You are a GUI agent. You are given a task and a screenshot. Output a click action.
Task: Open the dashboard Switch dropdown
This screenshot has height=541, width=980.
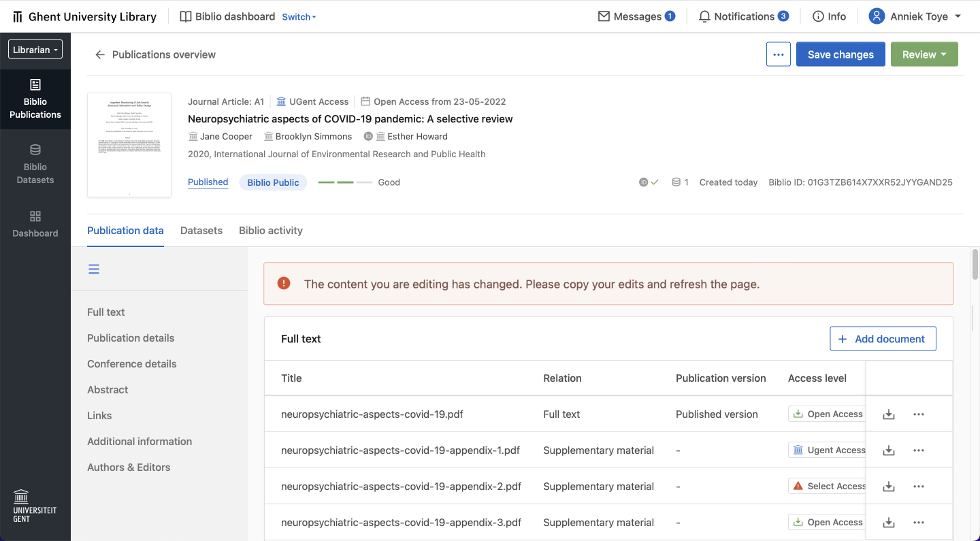click(299, 16)
